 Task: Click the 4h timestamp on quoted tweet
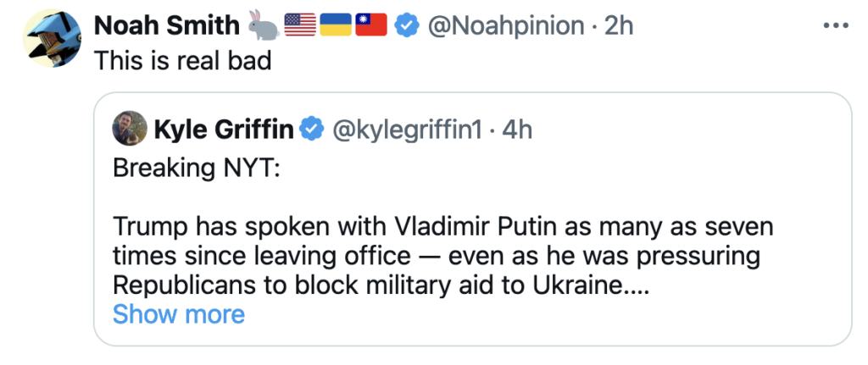pyautogui.click(x=517, y=129)
